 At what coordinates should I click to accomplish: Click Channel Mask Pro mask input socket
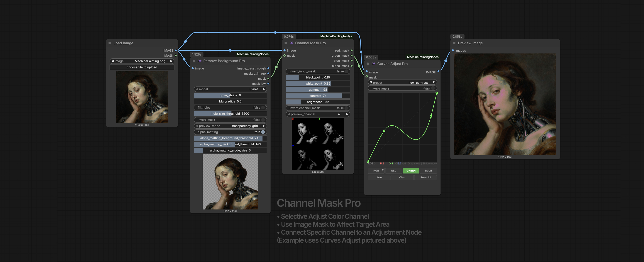284,56
